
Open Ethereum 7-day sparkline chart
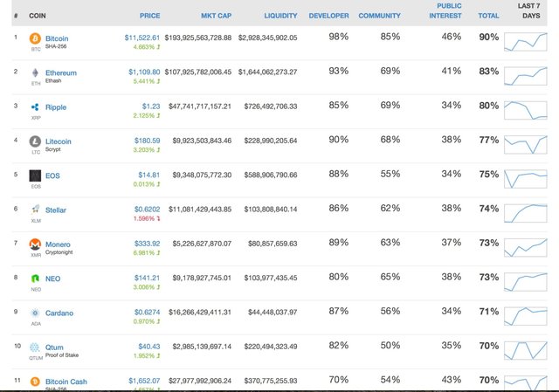point(526,76)
